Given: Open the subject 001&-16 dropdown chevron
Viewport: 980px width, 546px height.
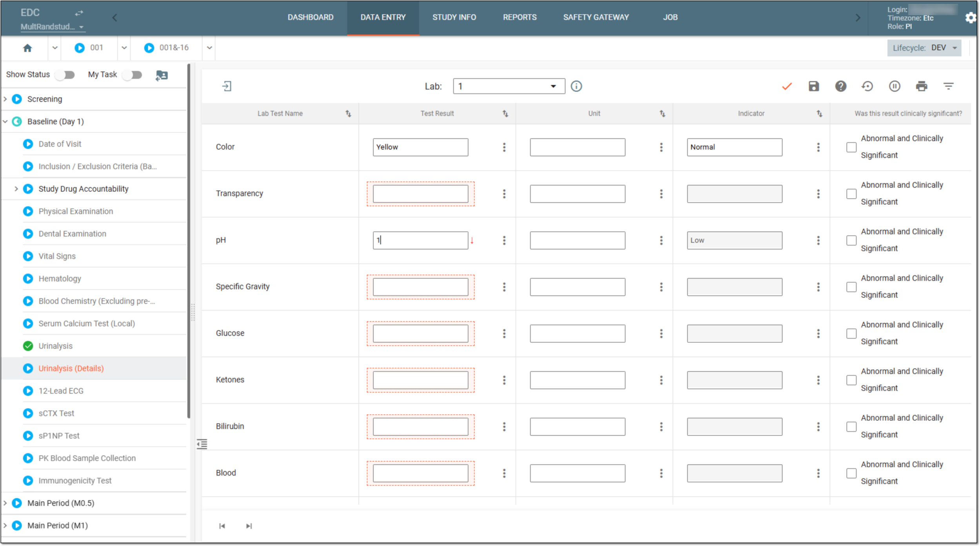Looking at the screenshot, I should tap(209, 48).
